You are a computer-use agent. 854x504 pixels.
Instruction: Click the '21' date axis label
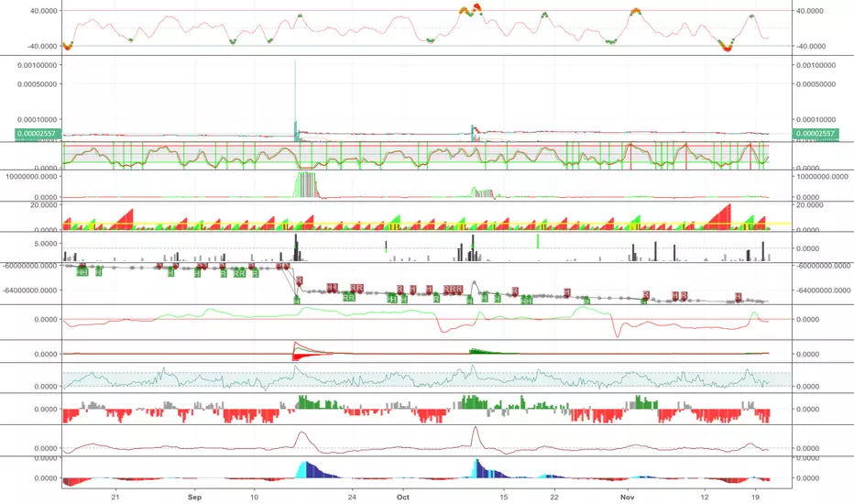pos(115,497)
